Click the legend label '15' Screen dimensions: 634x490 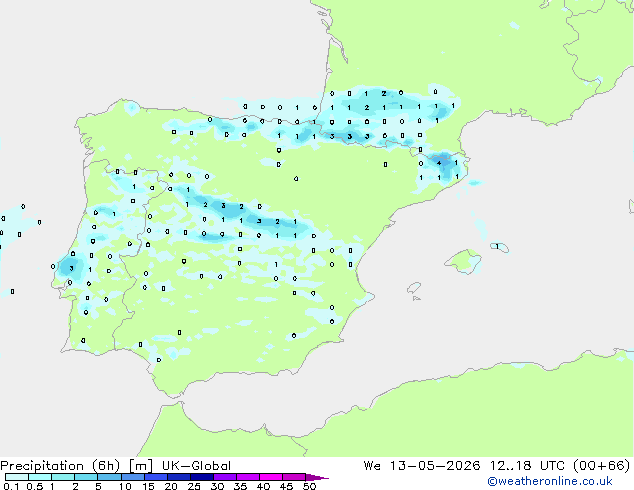(148, 486)
